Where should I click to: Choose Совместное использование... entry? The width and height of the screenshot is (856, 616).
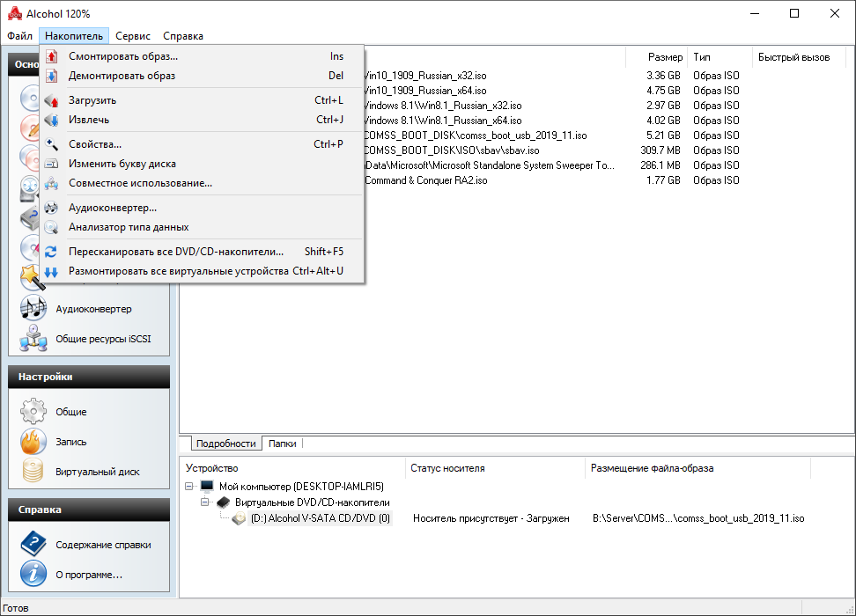[x=202, y=183]
